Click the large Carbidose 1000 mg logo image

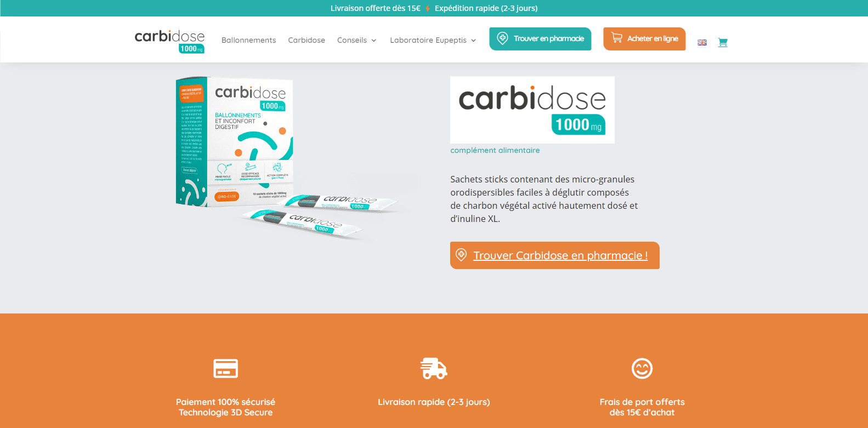pyautogui.click(x=532, y=110)
